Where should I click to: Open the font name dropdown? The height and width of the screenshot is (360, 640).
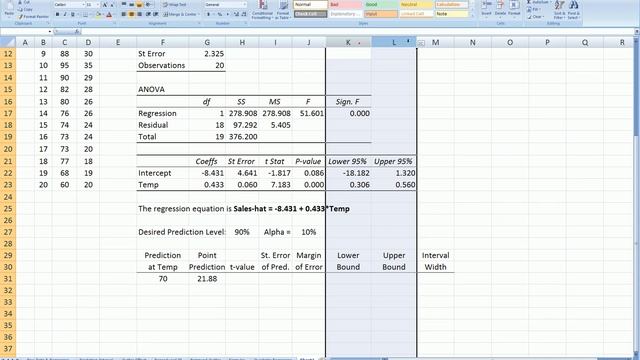pos(83,5)
